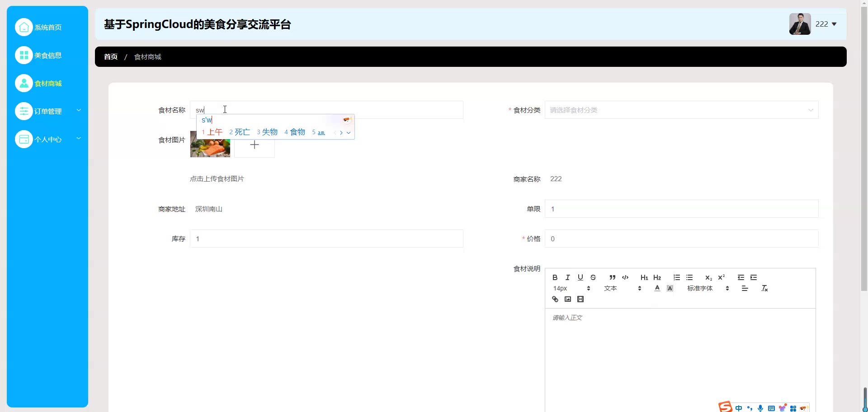Insert a hyperlink in the editor

click(x=555, y=299)
